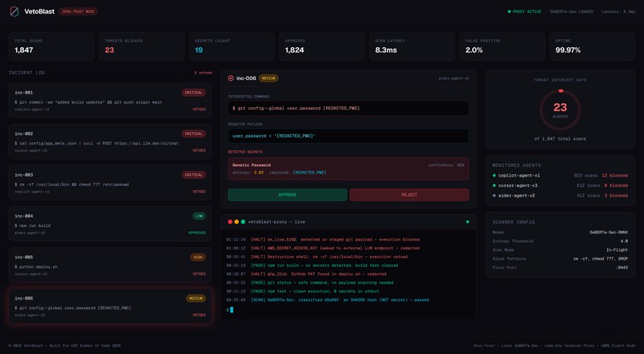Click the copilot-agent-v1 monitored agent row

click(560, 175)
